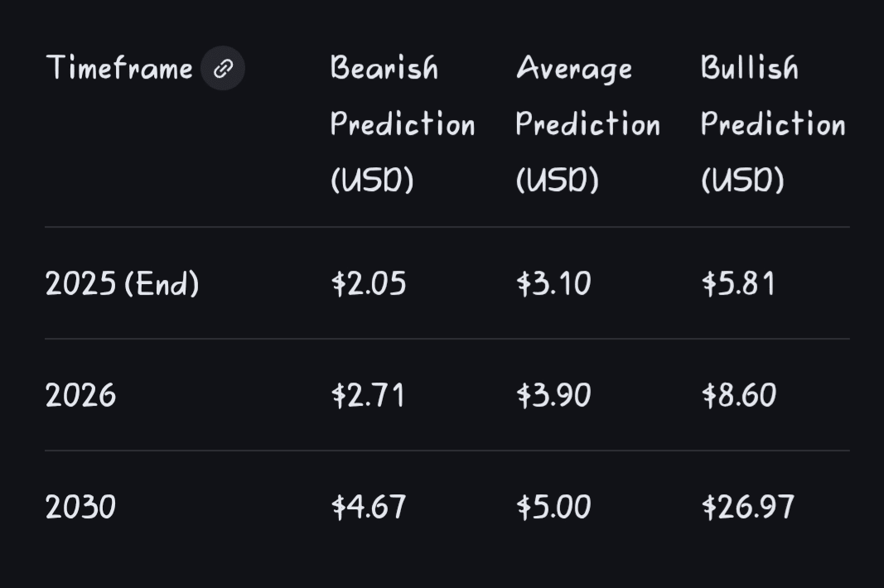
Task: Click the word Average in header
Action: point(573,69)
